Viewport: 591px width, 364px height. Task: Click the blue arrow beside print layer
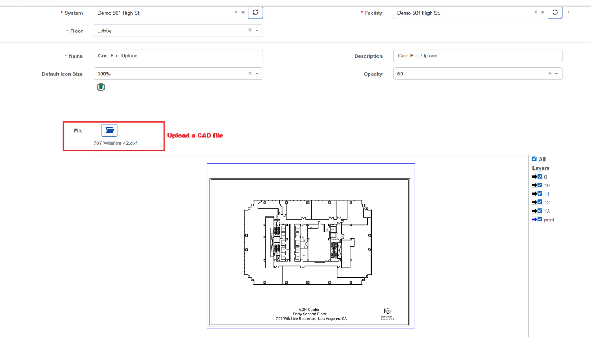[535, 220]
